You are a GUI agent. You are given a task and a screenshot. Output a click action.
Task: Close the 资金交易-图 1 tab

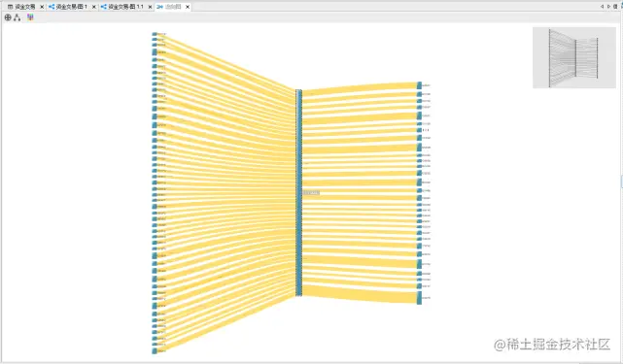94,7
